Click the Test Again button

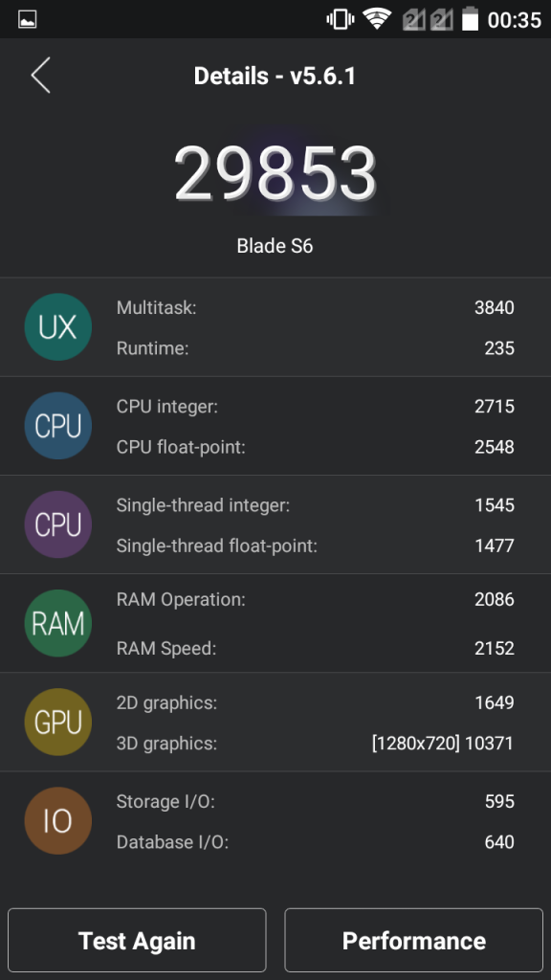137,941
